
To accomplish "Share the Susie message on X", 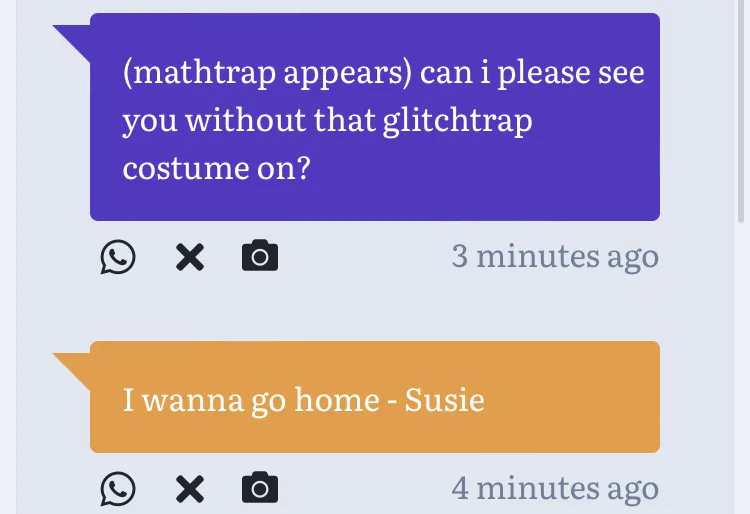I will 190,488.
